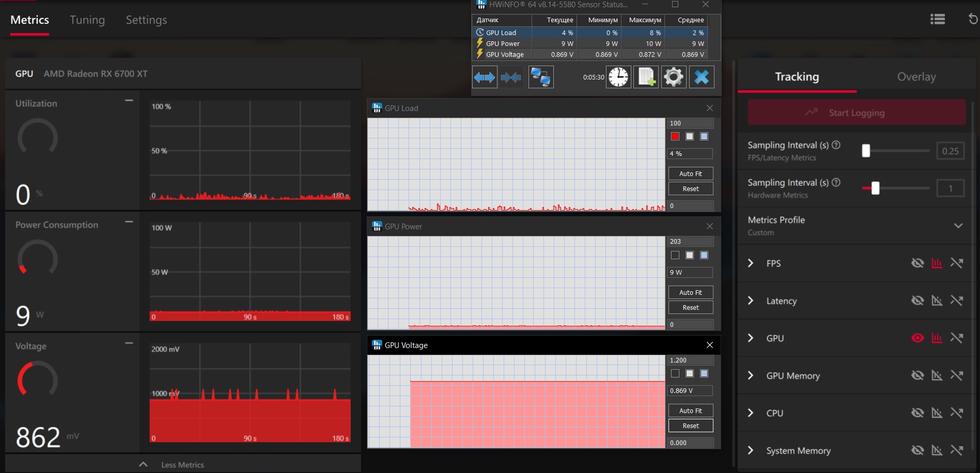
Task: Click Auto Fit in GPU Load graph
Action: [691, 174]
